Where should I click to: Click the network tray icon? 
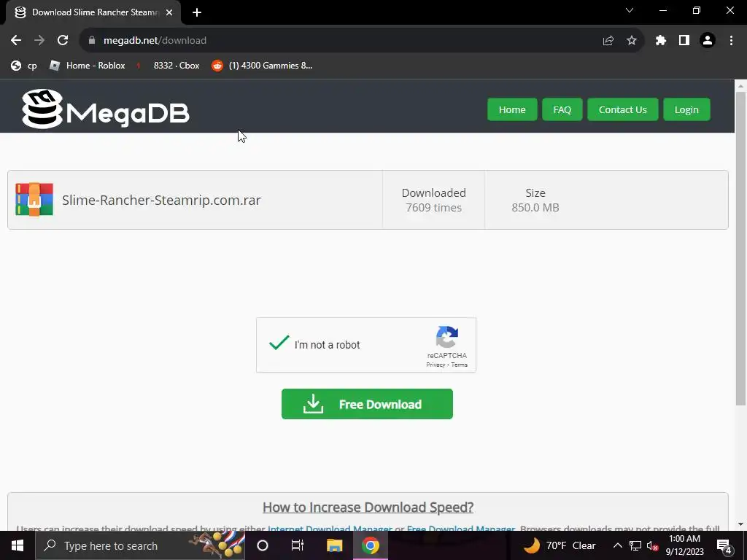click(635, 545)
